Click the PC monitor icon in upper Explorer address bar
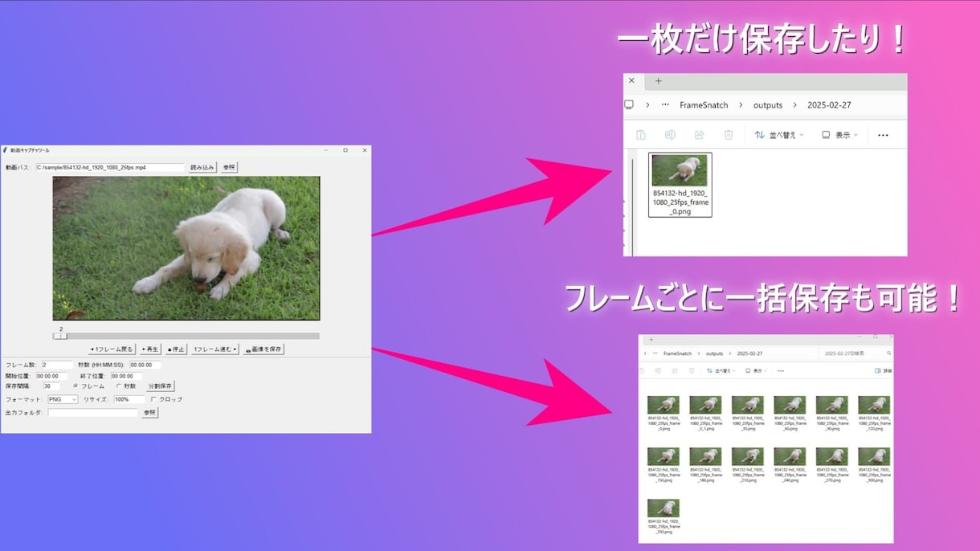The image size is (980, 551). (x=629, y=104)
